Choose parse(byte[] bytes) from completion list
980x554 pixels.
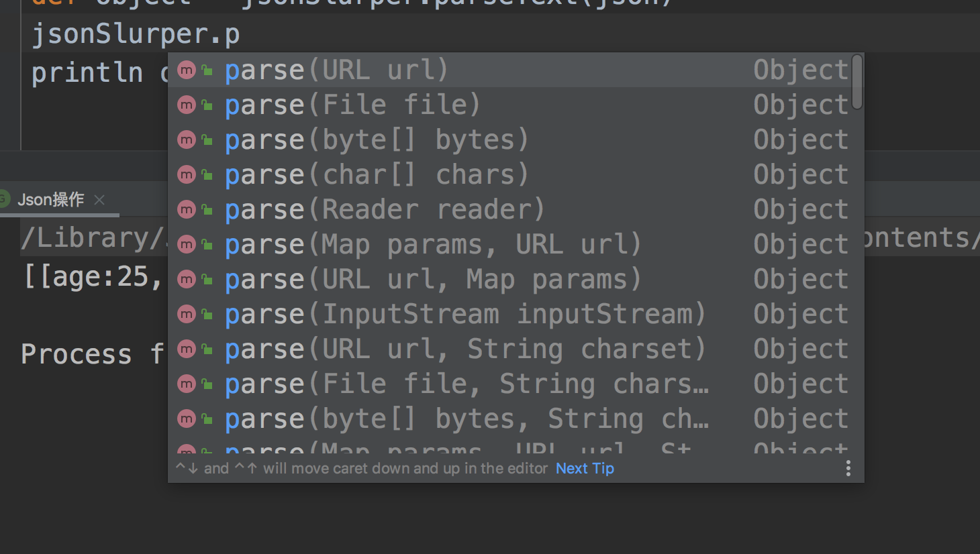pyautogui.click(x=516, y=140)
